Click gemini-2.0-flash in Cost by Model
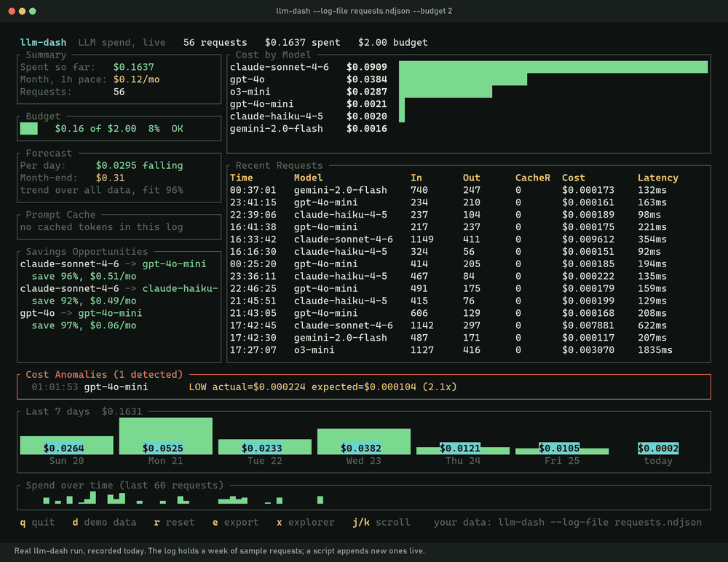Image resolution: width=728 pixels, height=562 pixels. point(276,129)
